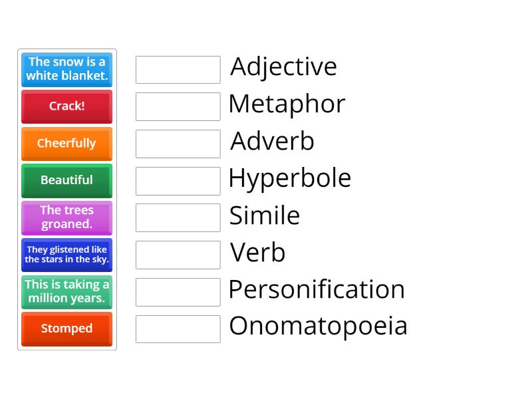Click the empty box beside Adjective
The height and width of the screenshot is (399, 532).
click(x=178, y=70)
